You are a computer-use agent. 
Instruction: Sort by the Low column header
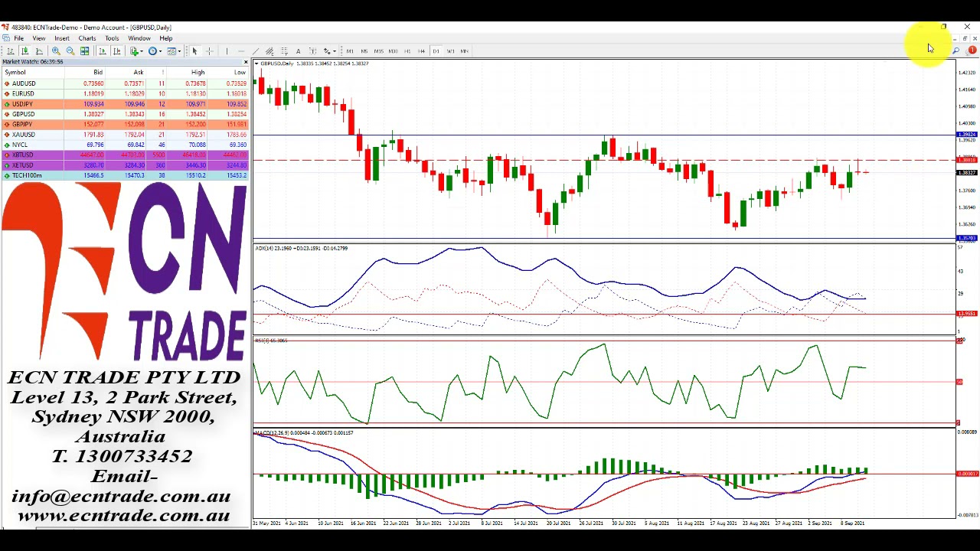[230, 73]
